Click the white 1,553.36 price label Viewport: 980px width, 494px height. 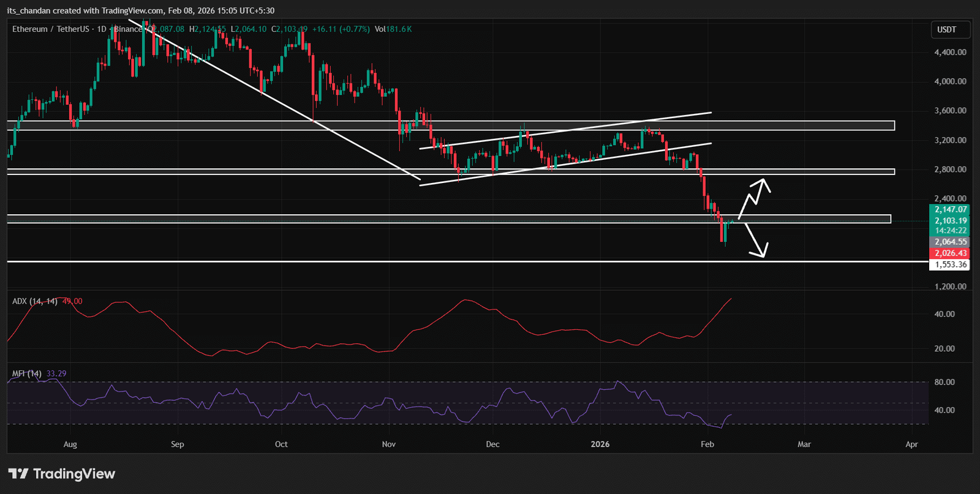point(950,264)
